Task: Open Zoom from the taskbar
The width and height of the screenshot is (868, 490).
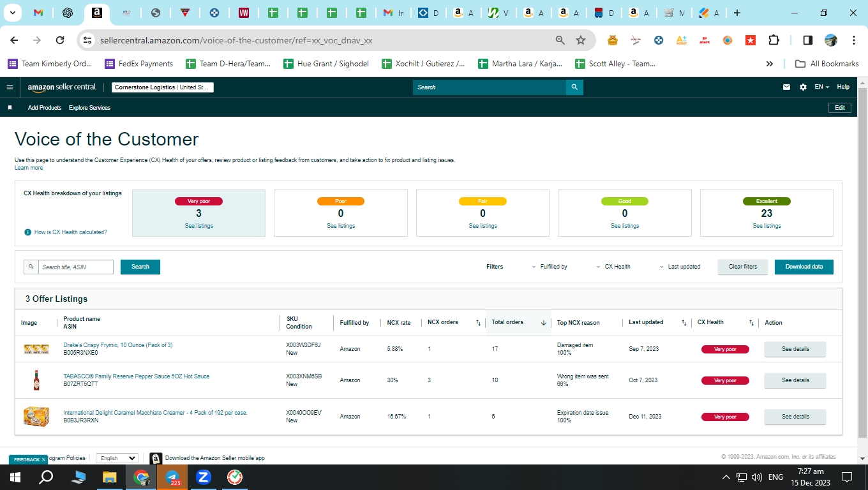Action: pos(204,477)
